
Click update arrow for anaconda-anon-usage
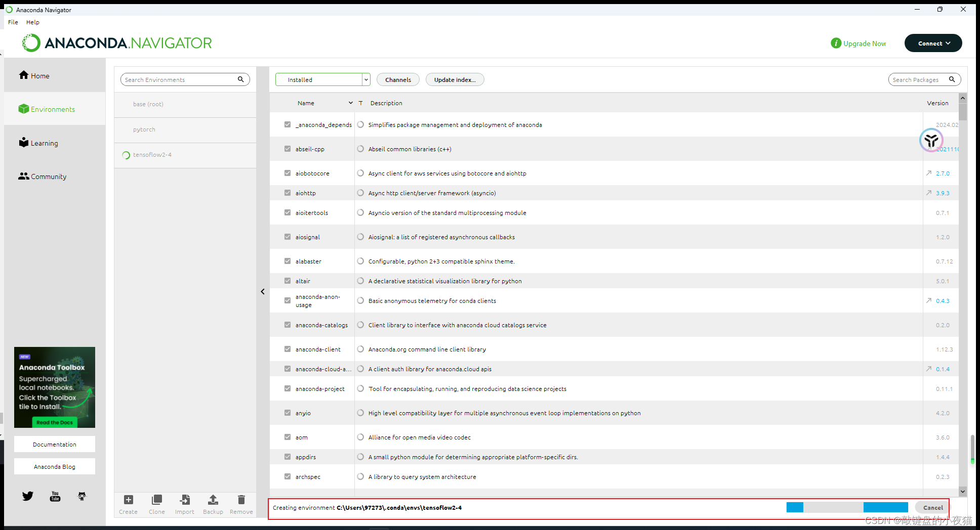929,300
